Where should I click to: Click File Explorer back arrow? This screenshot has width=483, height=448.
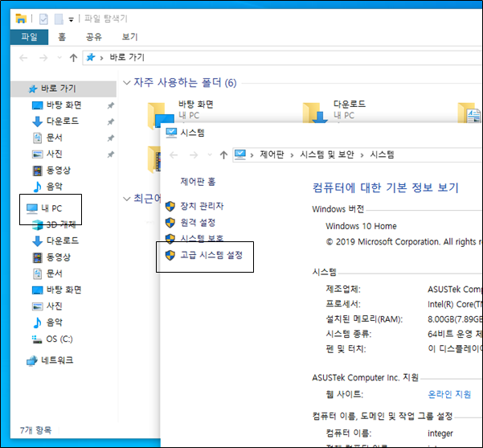[23, 58]
